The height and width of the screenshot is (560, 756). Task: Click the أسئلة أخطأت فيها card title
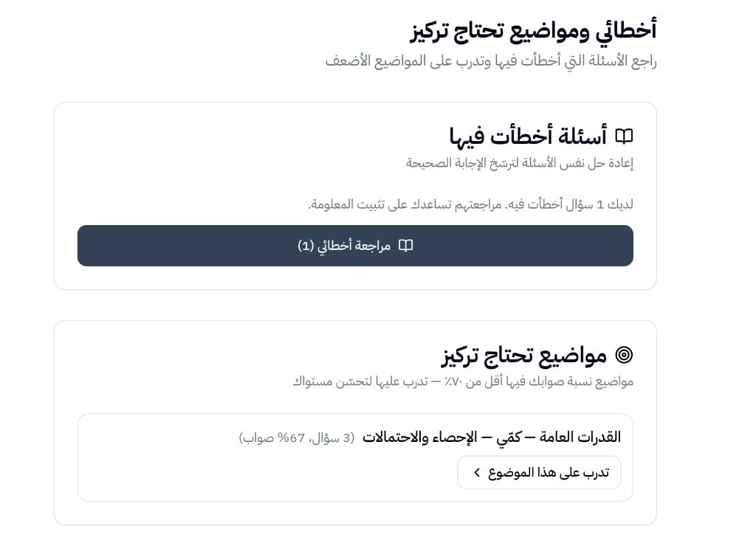546,136
